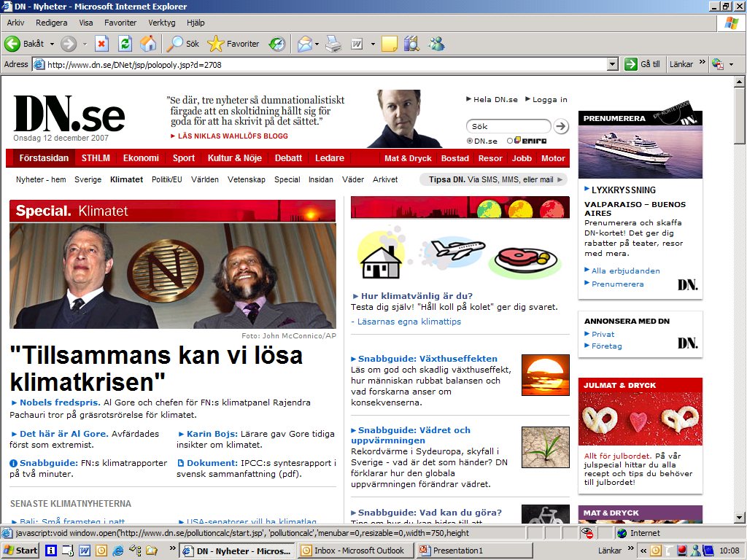Screen dimensions: 747x560
Task: Expand the taskbar Länkar chevron
Action: 631,548
